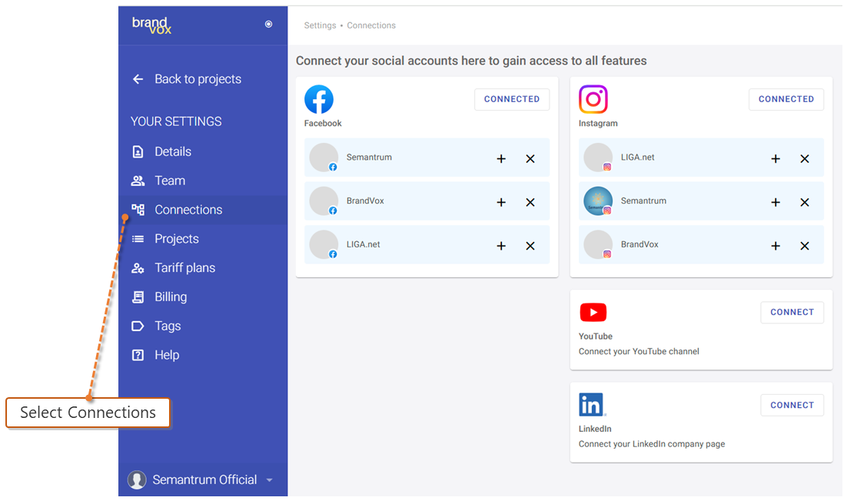Viewport: 847px width, 504px height.
Task: Click the YouTube logo icon
Action: coord(593,312)
